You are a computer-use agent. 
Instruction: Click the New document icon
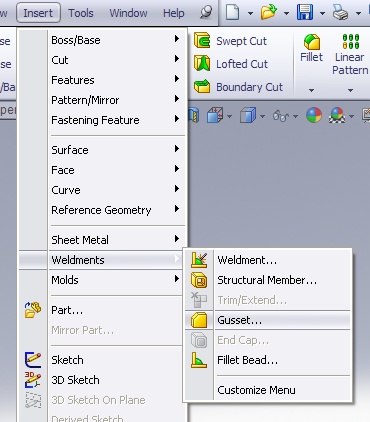tap(233, 13)
